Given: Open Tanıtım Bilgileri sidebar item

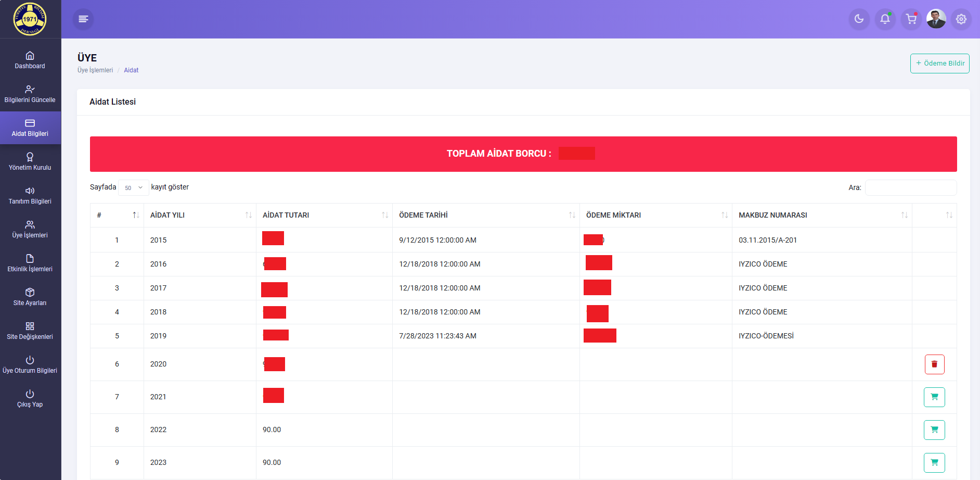Looking at the screenshot, I should tap(30, 196).
